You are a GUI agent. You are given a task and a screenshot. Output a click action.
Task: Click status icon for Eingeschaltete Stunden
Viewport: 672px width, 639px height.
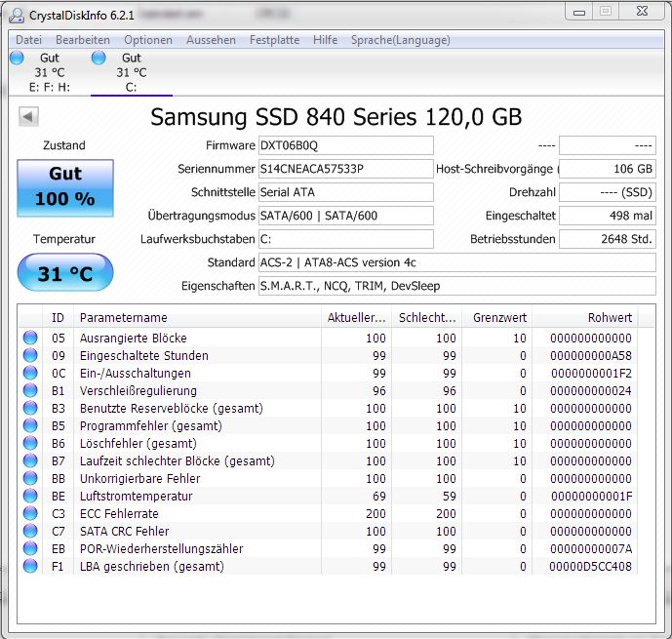coord(30,355)
